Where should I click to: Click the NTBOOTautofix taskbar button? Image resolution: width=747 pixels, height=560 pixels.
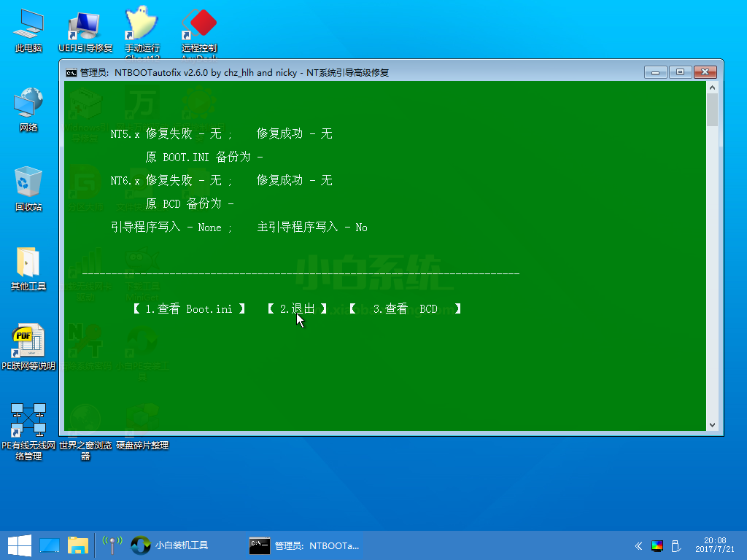click(303, 545)
